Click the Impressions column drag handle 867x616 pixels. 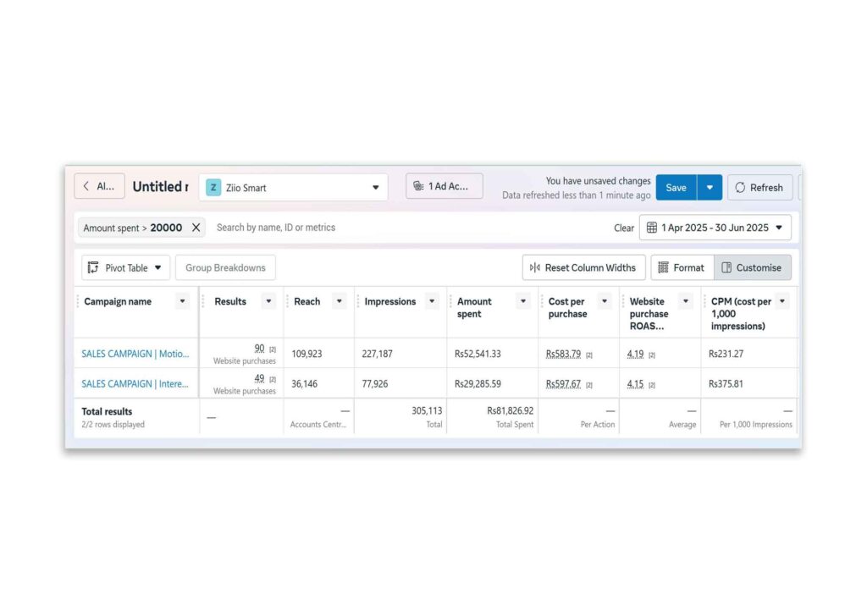click(x=358, y=301)
